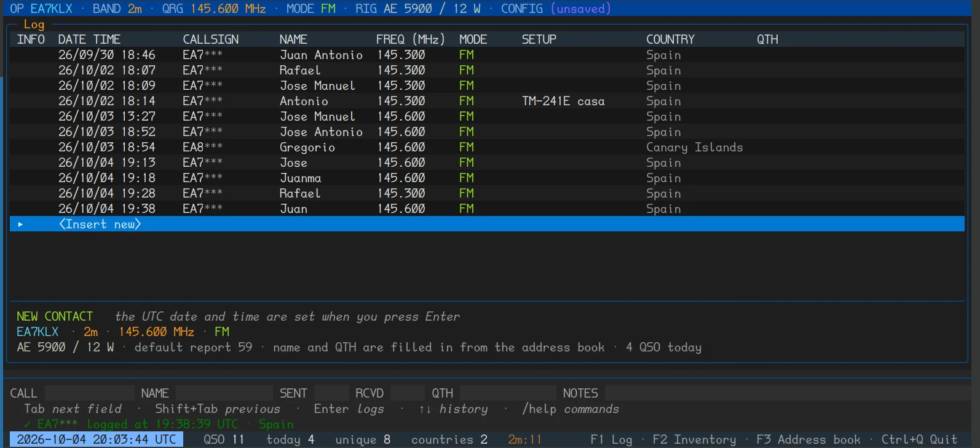Screen dimensions: 980x448
Task: Click the NEW CONTACT heading
Action: click(55, 316)
